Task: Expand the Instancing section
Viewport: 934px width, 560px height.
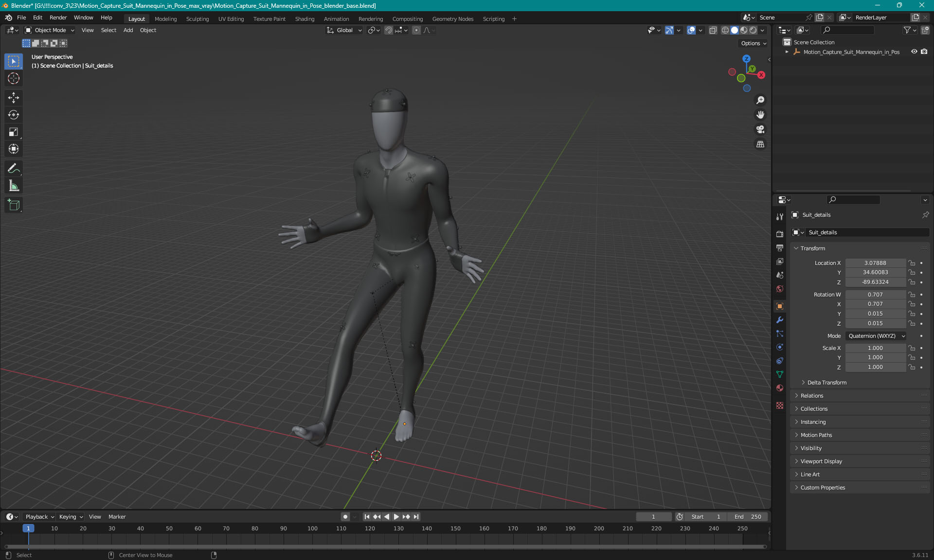Action: click(812, 421)
